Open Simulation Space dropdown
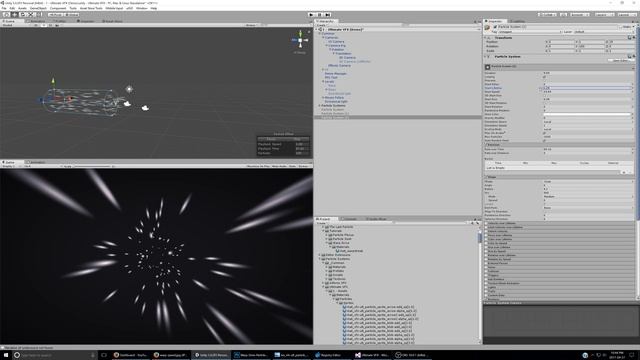This screenshot has height=360, width=640. point(588,122)
